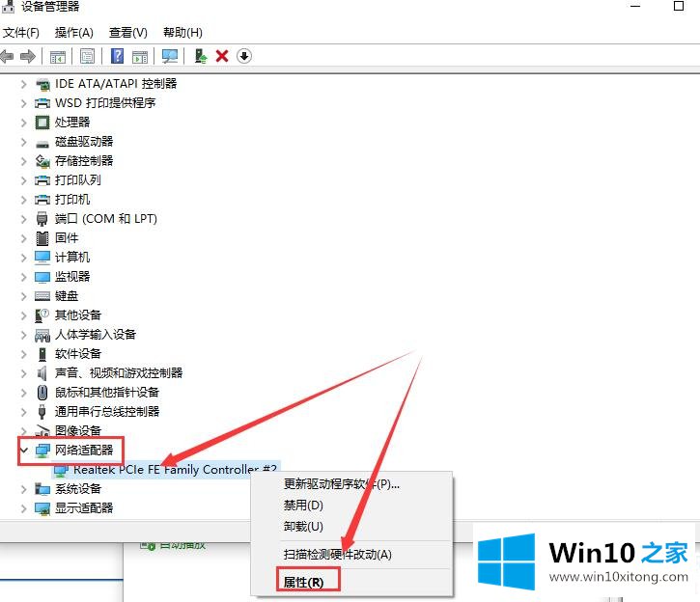Select the 系统设备 category label
This screenshot has height=602, width=700.
click(78, 489)
